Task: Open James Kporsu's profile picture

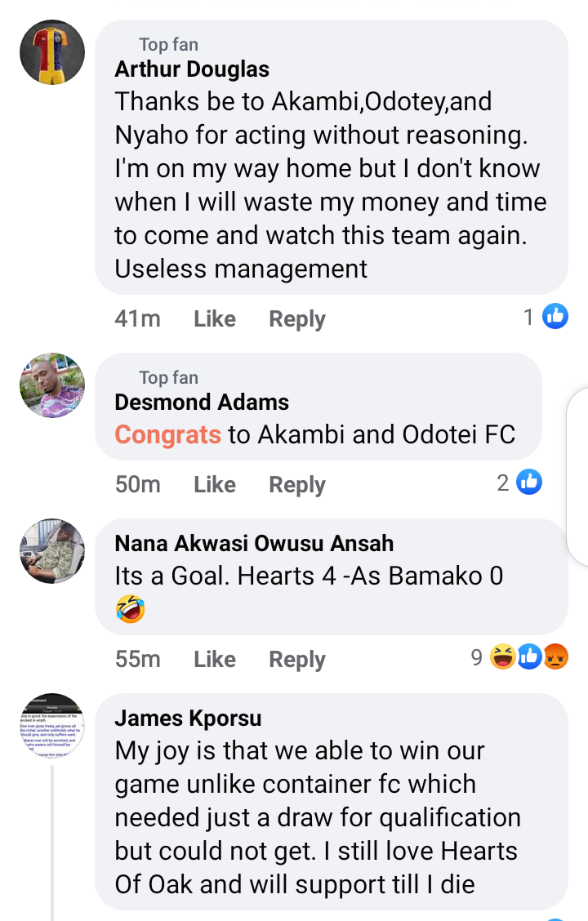Action: click(x=52, y=726)
